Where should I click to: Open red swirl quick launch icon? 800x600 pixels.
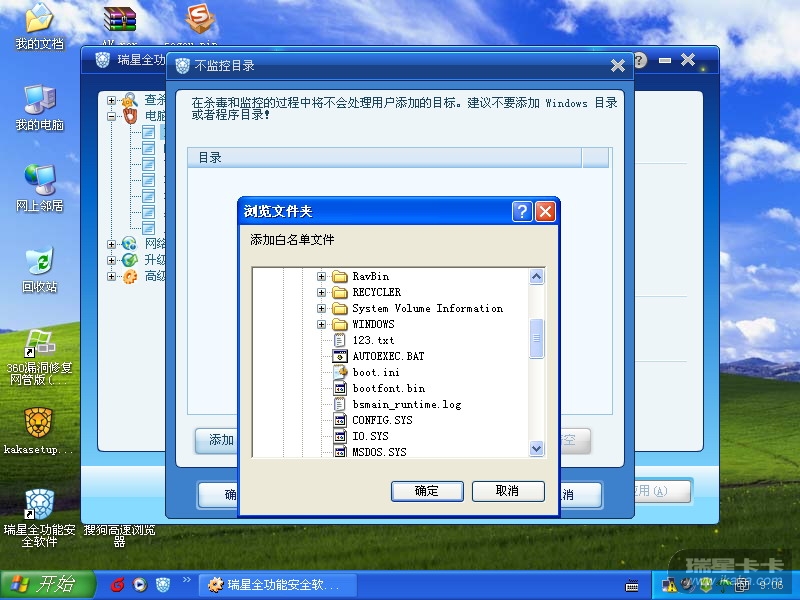[x=118, y=585]
